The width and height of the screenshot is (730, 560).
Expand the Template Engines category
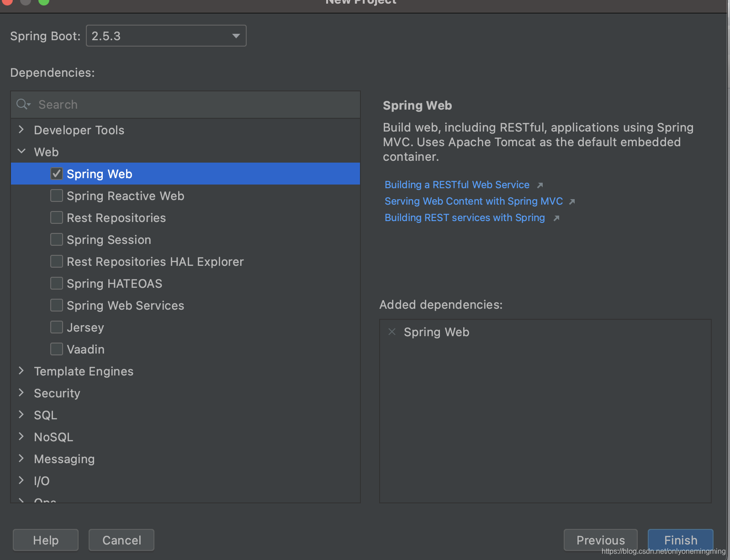click(21, 371)
